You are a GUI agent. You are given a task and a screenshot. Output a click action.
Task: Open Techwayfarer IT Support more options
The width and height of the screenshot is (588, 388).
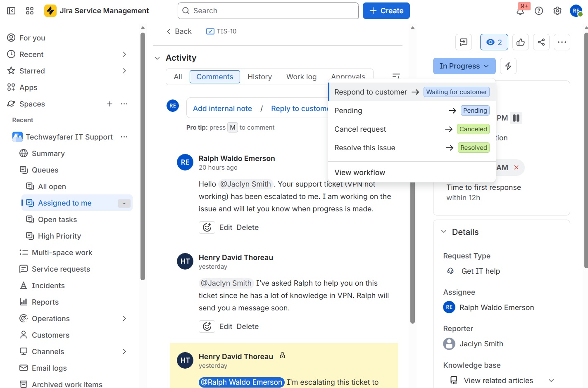tap(124, 137)
